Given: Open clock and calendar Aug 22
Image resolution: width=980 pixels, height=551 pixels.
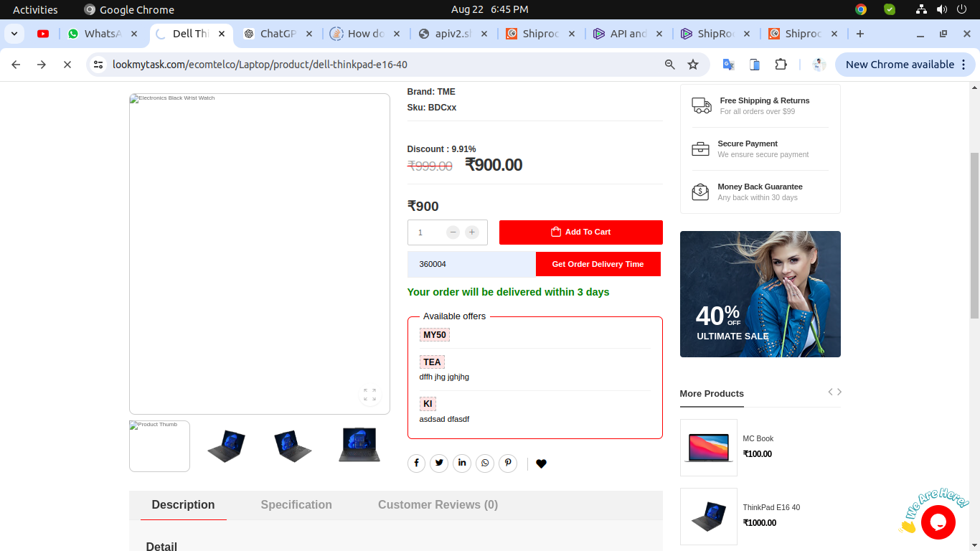Looking at the screenshot, I should point(490,9).
